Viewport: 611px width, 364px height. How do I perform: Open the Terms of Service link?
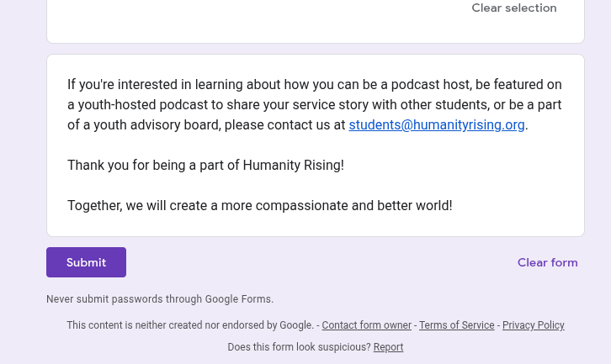pyautogui.click(x=456, y=325)
